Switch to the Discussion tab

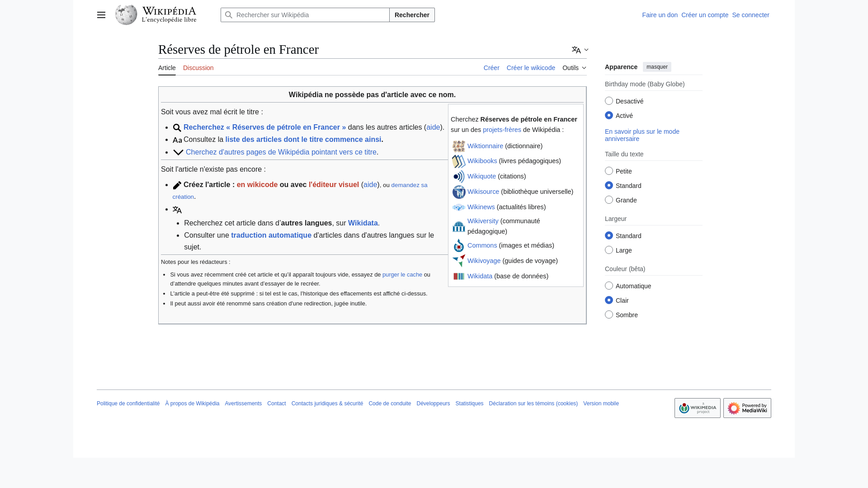[198, 68]
